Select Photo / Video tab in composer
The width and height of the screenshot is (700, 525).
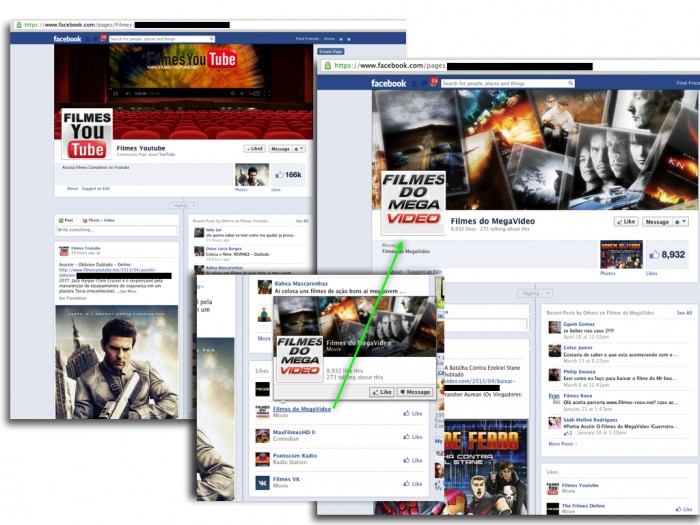(99, 220)
